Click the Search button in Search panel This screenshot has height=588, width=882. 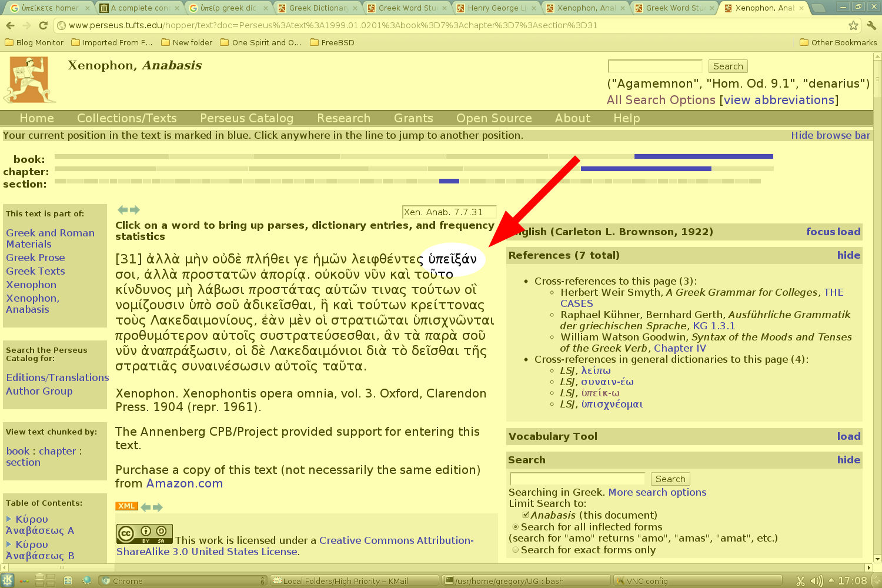670,479
